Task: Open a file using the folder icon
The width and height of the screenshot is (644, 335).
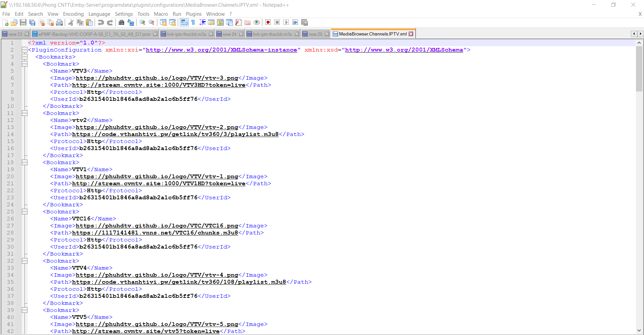Action: tap(14, 22)
